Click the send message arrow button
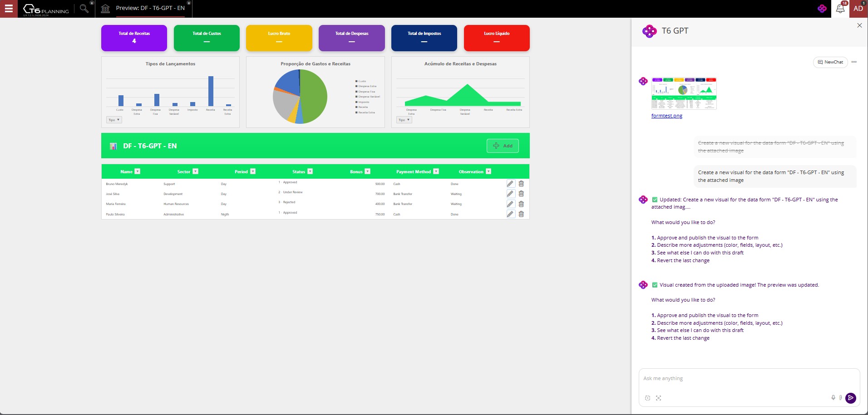 [x=851, y=398]
